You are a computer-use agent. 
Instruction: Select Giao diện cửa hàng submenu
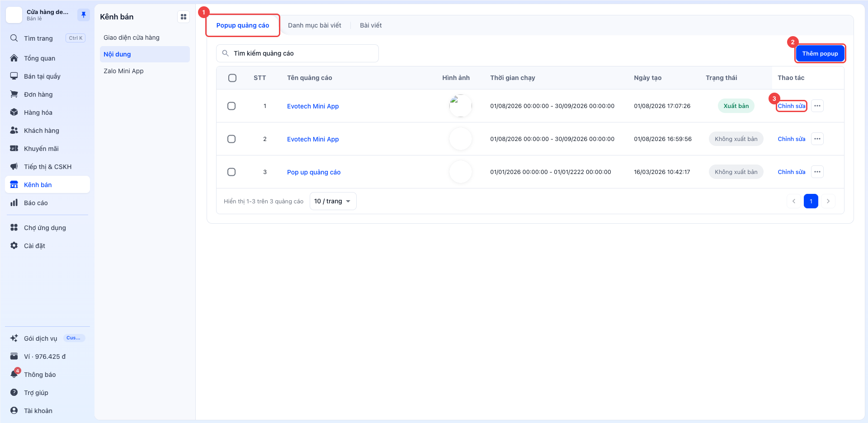pyautogui.click(x=145, y=38)
